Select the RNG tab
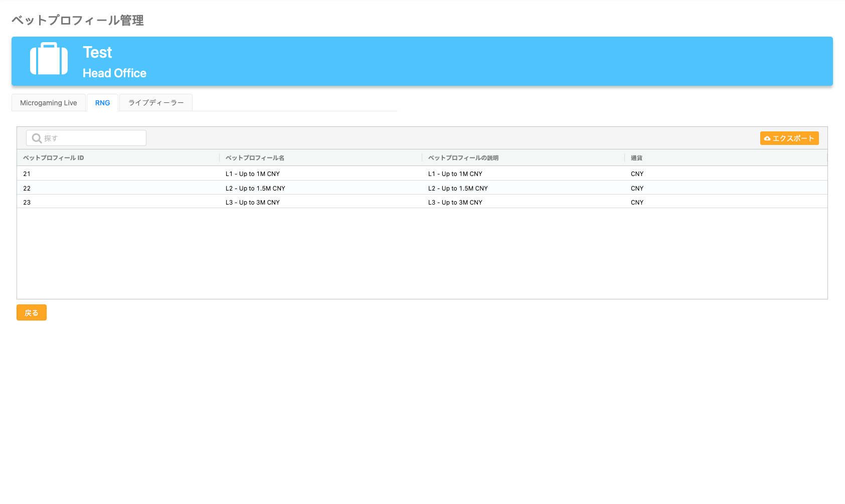The width and height of the screenshot is (845, 504). coord(102,103)
